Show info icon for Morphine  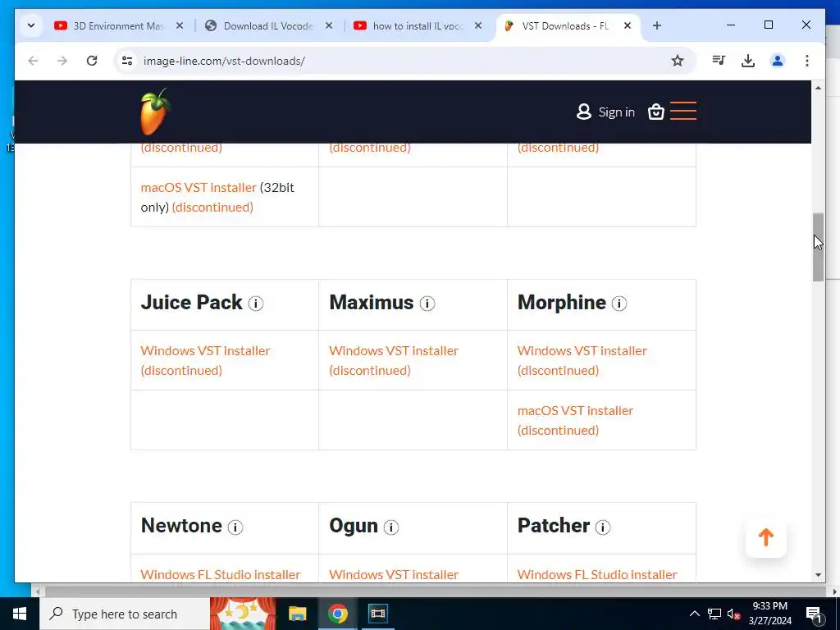coord(619,304)
